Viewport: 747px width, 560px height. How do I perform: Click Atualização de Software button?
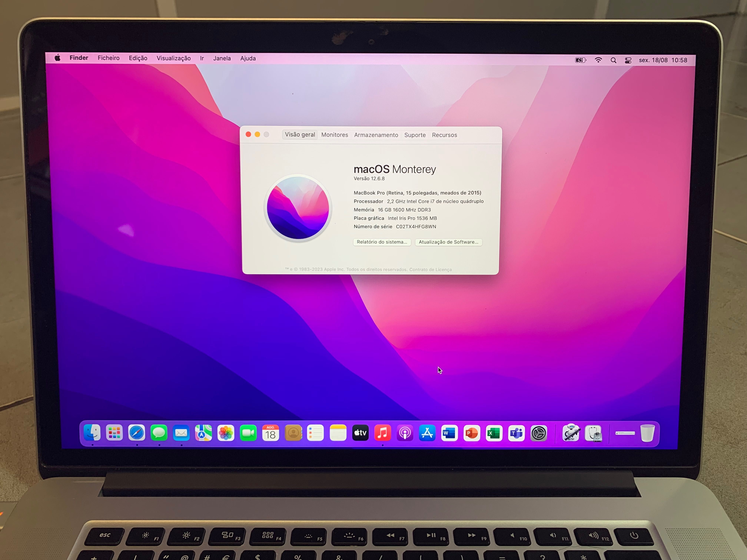coord(449,242)
